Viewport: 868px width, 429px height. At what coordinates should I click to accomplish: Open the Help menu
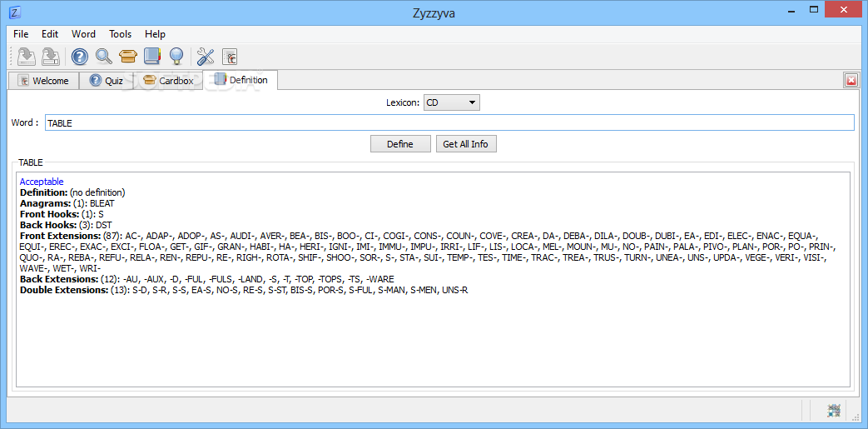coord(155,34)
